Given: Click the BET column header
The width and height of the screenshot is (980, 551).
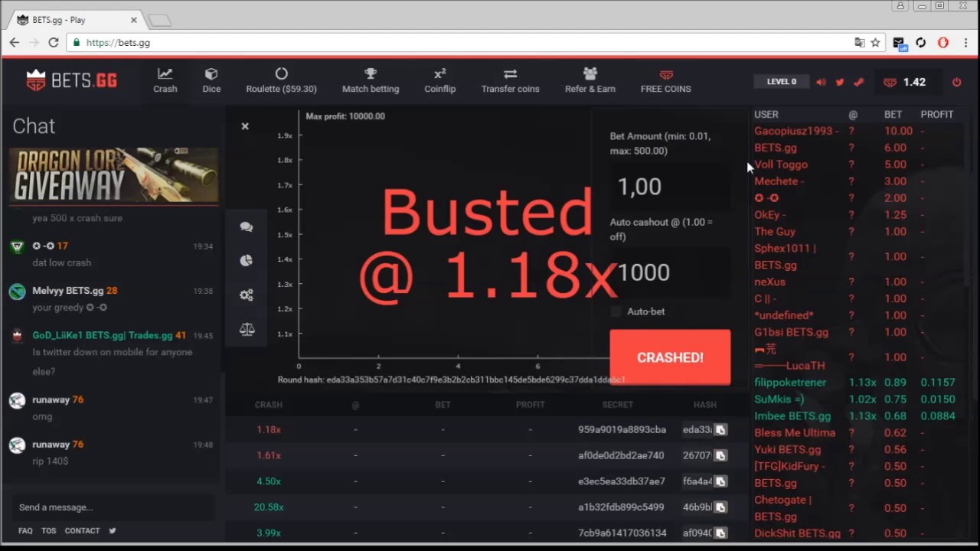Looking at the screenshot, I should pos(893,115).
